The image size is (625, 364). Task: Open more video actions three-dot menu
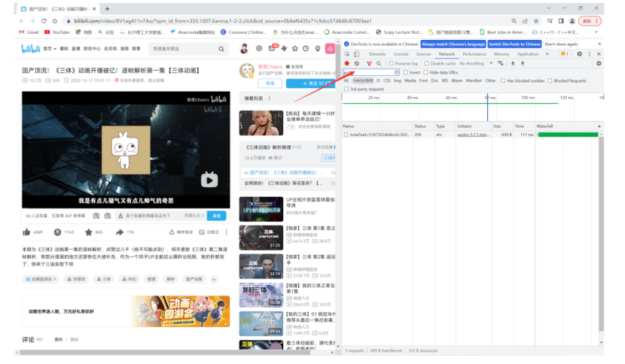[x=227, y=232]
